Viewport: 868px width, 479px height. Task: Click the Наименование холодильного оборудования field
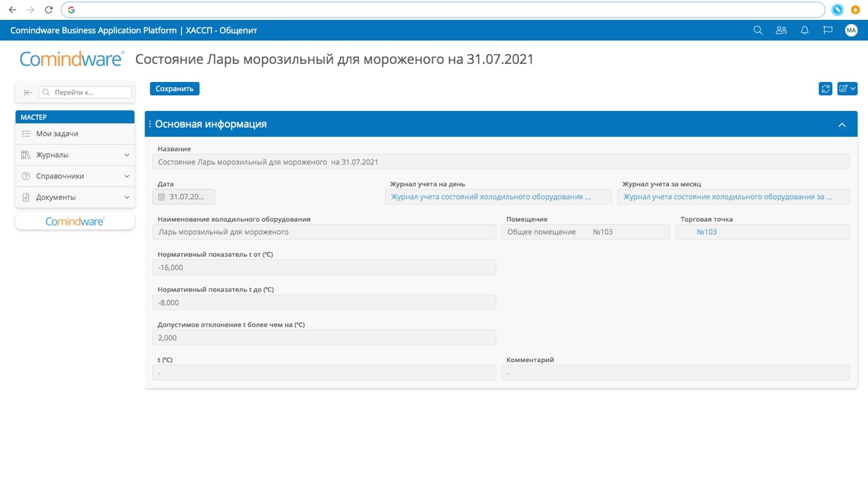(324, 232)
